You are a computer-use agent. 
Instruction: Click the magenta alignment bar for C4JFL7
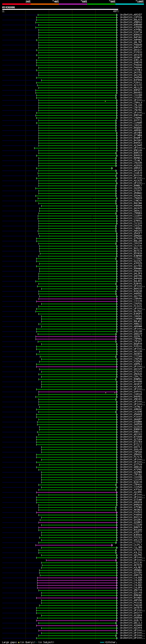[74, 545]
